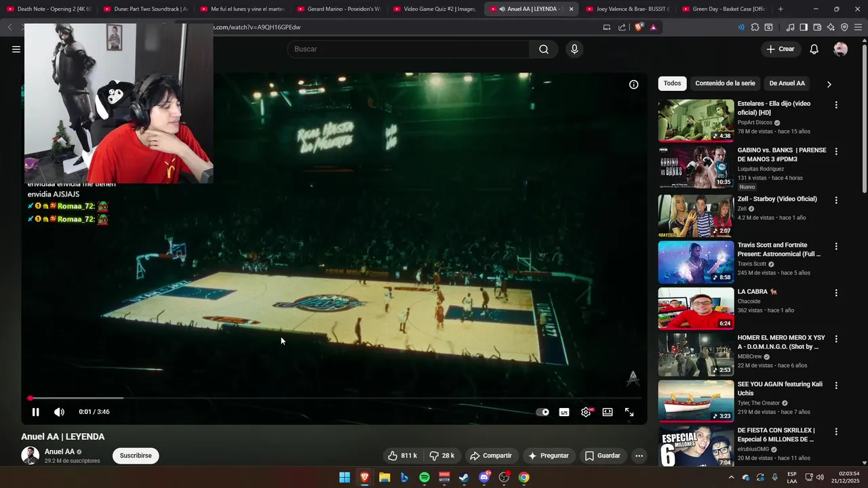This screenshot has width=868, height=488.
Task: Dislike the video (28 k)
Action: pyautogui.click(x=442, y=455)
